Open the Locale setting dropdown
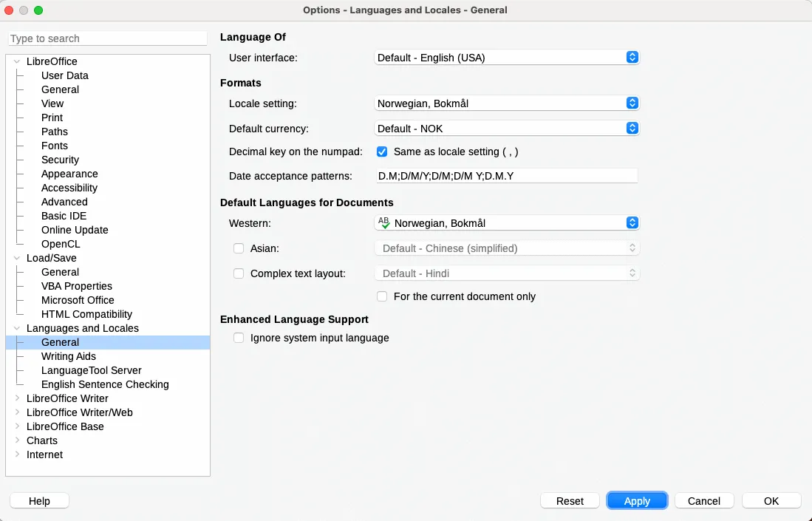This screenshot has width=812, height=521. coord(506,103)
